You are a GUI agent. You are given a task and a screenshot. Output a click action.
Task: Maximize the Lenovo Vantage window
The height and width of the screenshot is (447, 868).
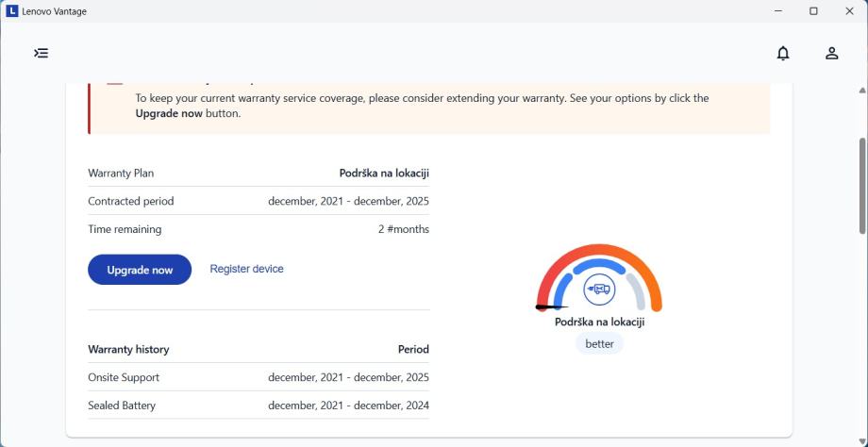coord(813,11)
